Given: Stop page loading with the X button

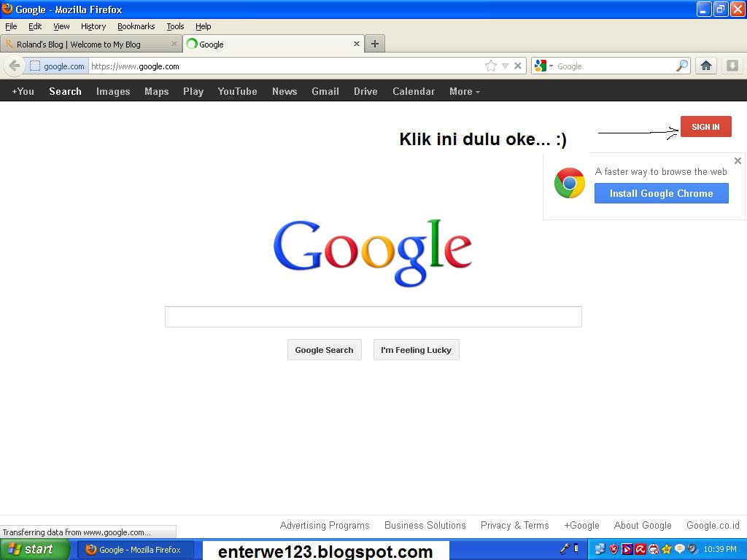Looking at the screenshot, I should [518, 66].
